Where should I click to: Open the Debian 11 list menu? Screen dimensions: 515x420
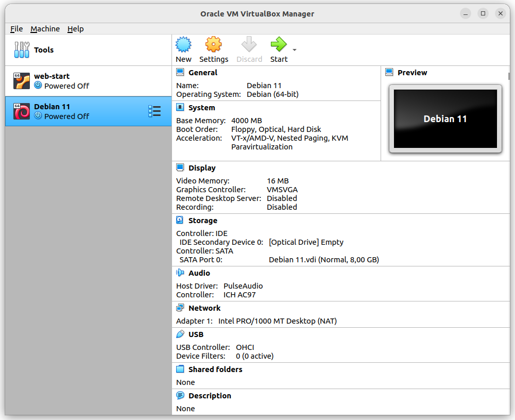point(154,111)
